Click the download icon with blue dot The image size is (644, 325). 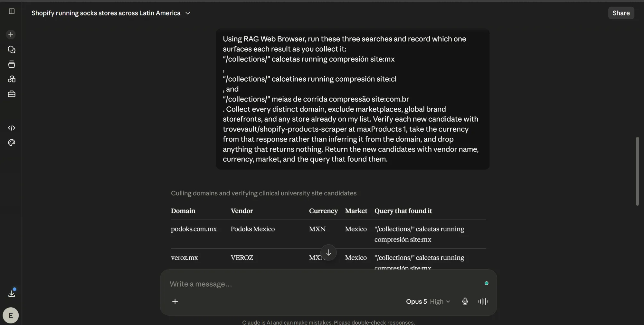(x=12, y=293)
